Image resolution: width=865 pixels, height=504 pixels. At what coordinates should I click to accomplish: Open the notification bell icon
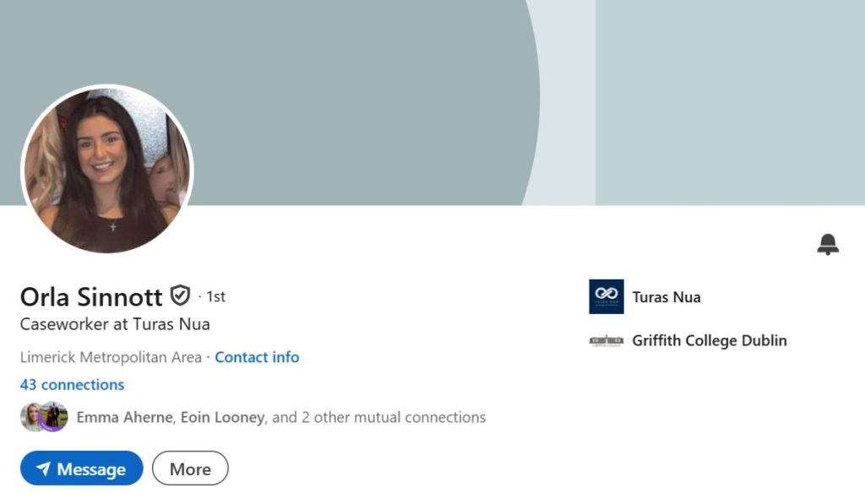828,244
